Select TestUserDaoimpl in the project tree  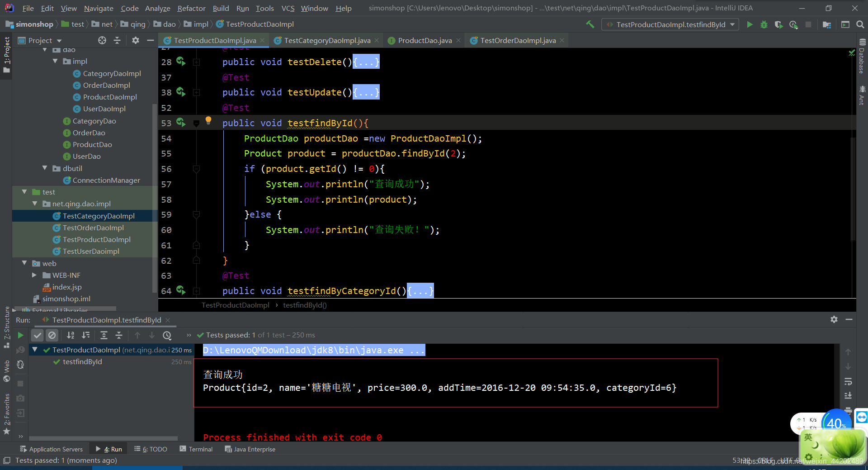91,251
